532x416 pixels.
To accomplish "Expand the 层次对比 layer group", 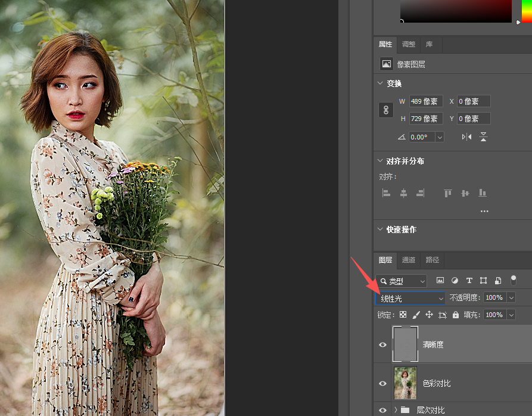I will [396, 410].
